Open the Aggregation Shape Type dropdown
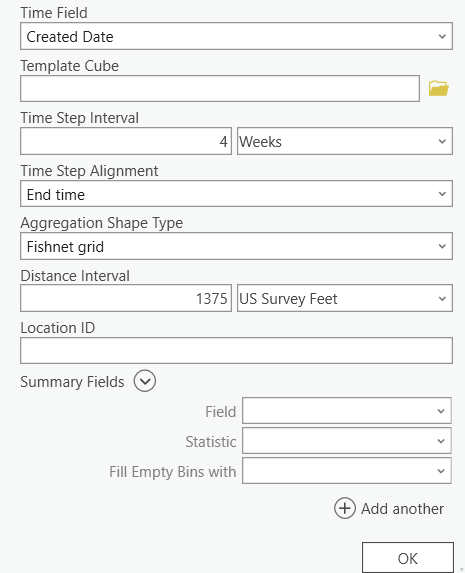 236,246
